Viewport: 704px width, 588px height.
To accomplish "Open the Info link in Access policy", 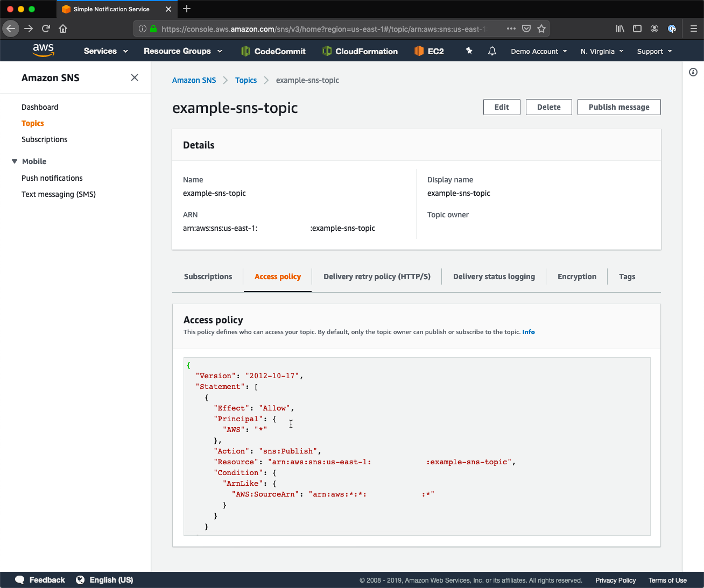I will pyautogui.click(x=529, y=332).
